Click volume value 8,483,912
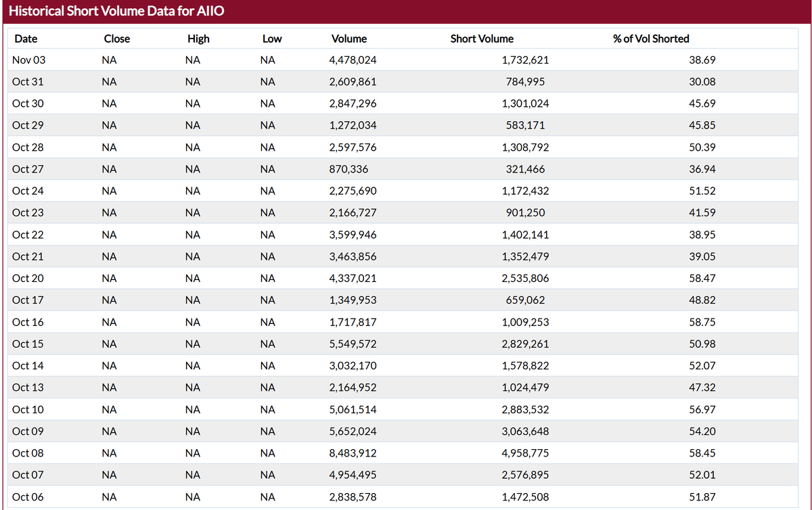812x510 pixels. (353, 453)
